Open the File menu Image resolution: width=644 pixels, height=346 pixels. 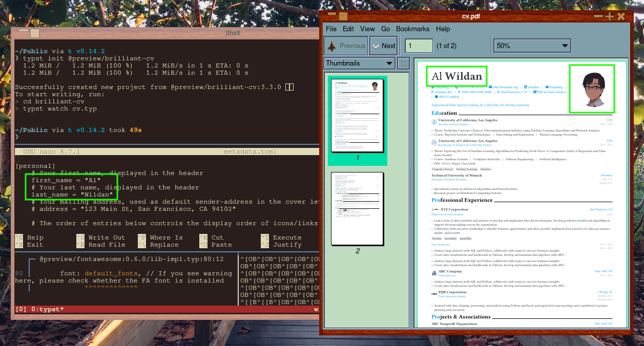click(x=331, y=29)
